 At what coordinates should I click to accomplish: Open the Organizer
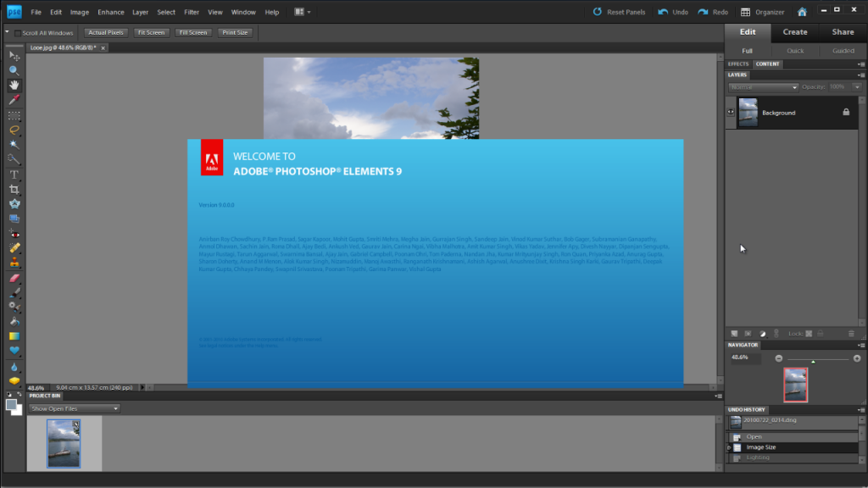tap(760, 12)
